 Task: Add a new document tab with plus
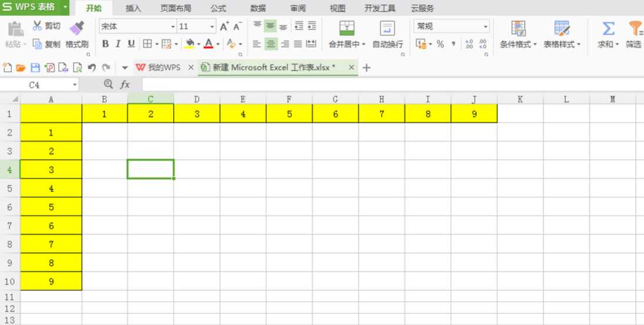tap(367, 68)
